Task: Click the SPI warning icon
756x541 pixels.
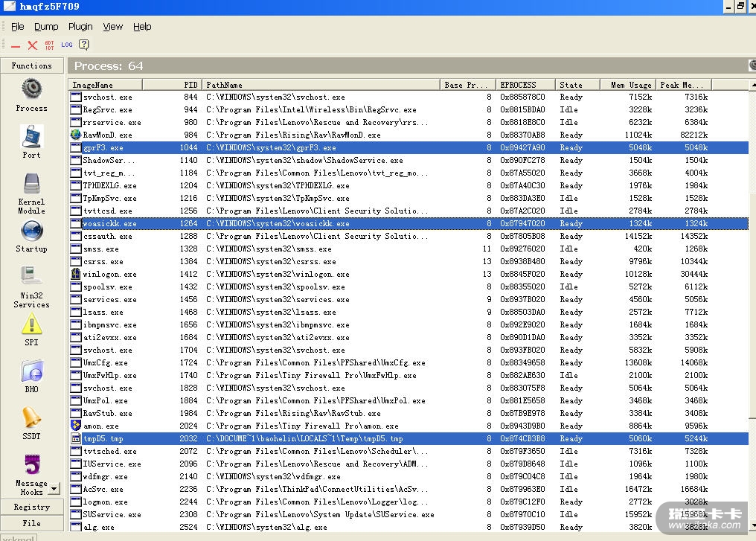Action: (x=31, y=324)
